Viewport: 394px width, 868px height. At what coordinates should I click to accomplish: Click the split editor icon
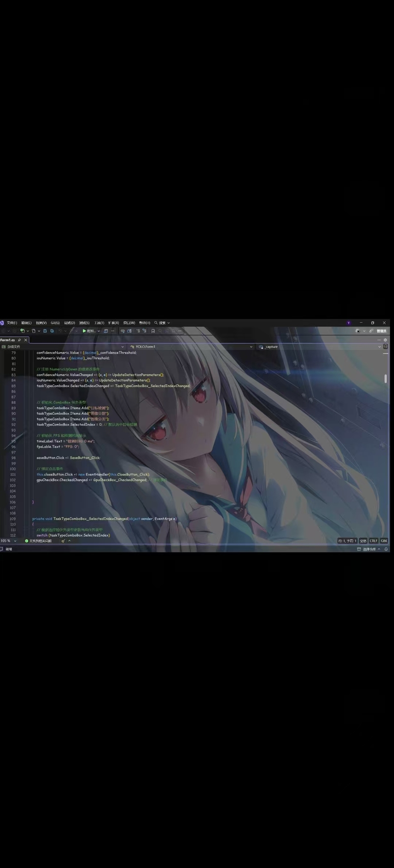click(x=386, y=347)
